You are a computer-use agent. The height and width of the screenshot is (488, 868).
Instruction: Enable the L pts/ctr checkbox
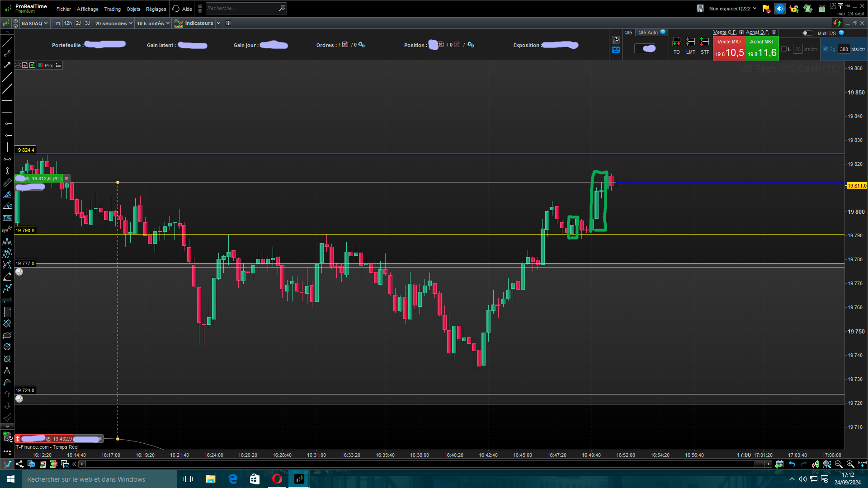784,49
